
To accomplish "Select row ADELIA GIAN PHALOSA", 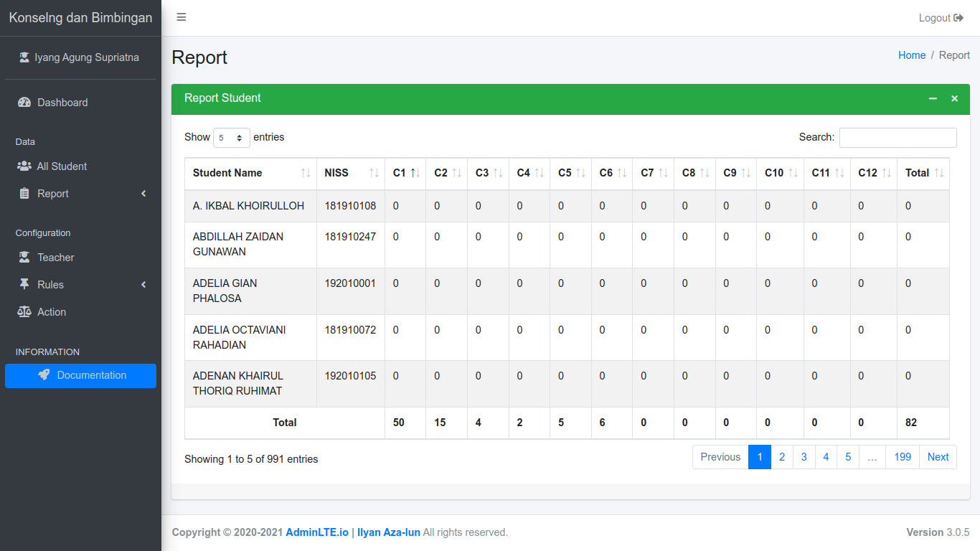I will 567,291.
